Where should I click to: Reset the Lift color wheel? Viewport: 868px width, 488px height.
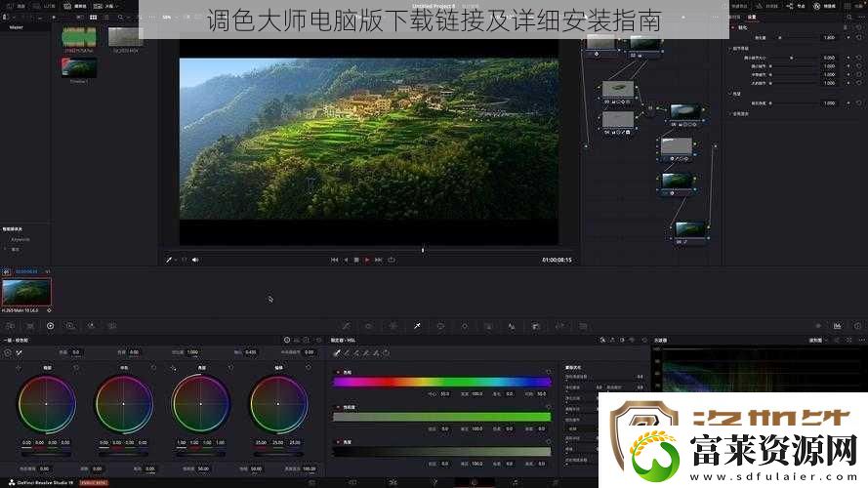coord(76,367)
